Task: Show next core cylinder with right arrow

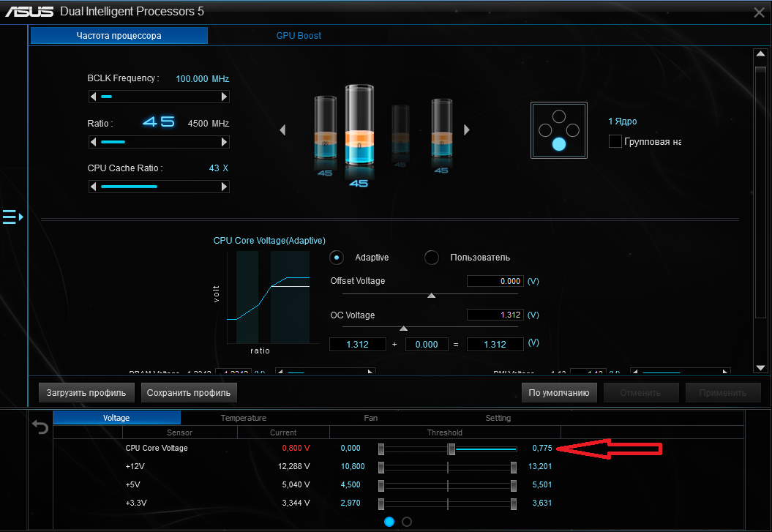Action: click(467, 130)
